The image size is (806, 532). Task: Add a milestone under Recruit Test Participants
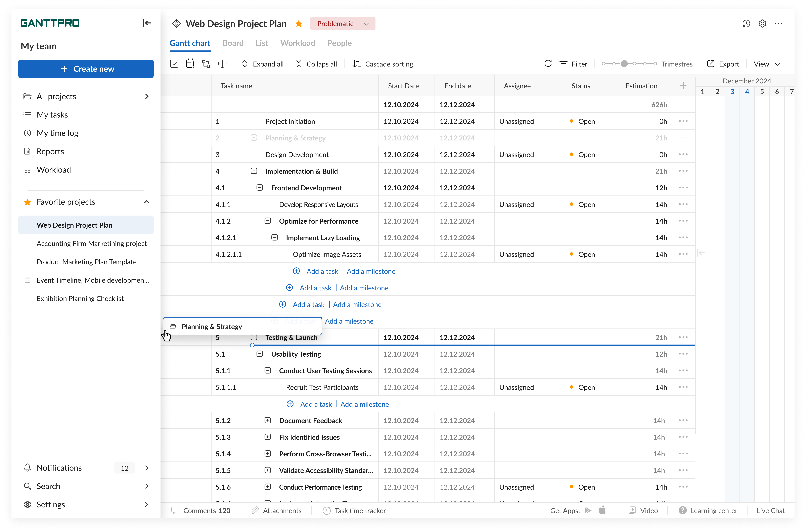point(365,404)
